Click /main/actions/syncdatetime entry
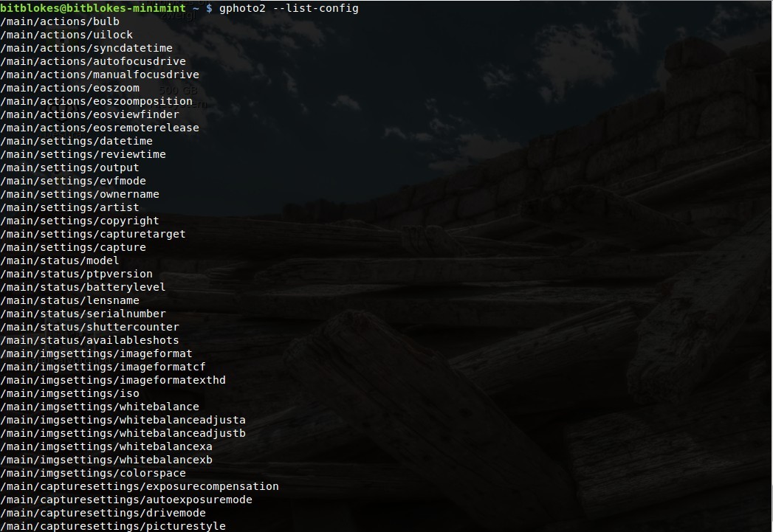773x532 pixels. (86, 48)
